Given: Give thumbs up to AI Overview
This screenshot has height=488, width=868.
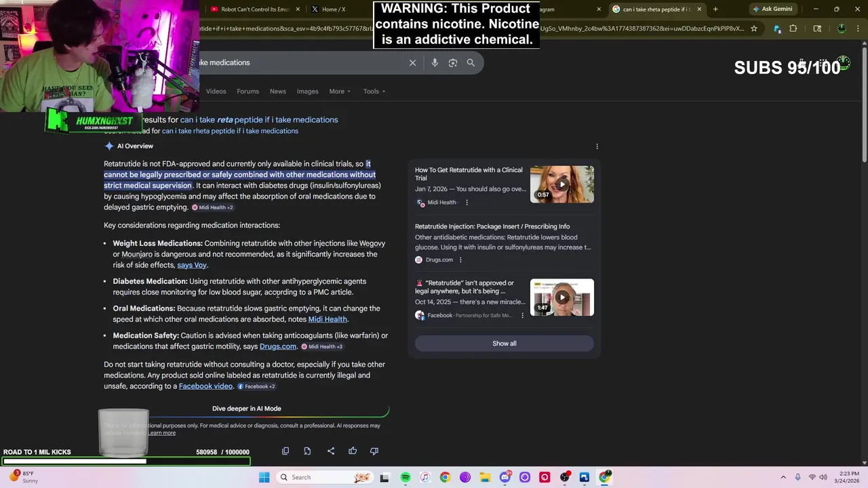Looking at the screenshot, I should point(353,451).
